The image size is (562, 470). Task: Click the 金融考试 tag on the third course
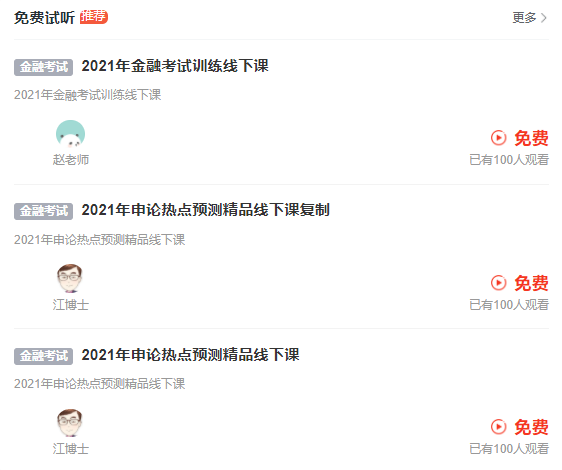pyautogui.click(x=43, y=356)
